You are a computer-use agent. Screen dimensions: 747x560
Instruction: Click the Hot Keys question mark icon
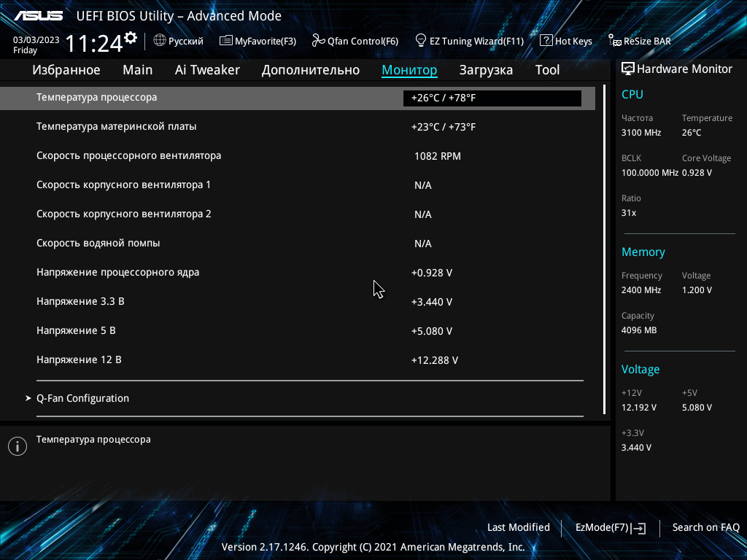[x=546, y=41]
